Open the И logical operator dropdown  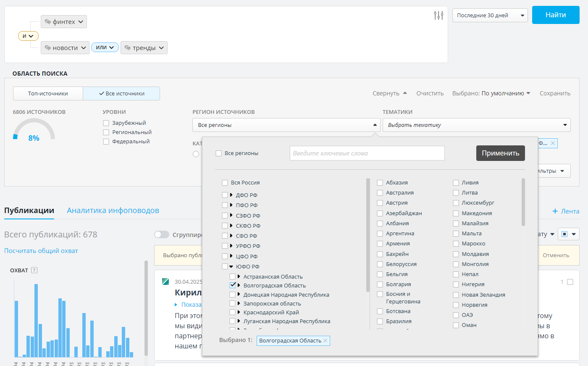click(x=28, y=36)
